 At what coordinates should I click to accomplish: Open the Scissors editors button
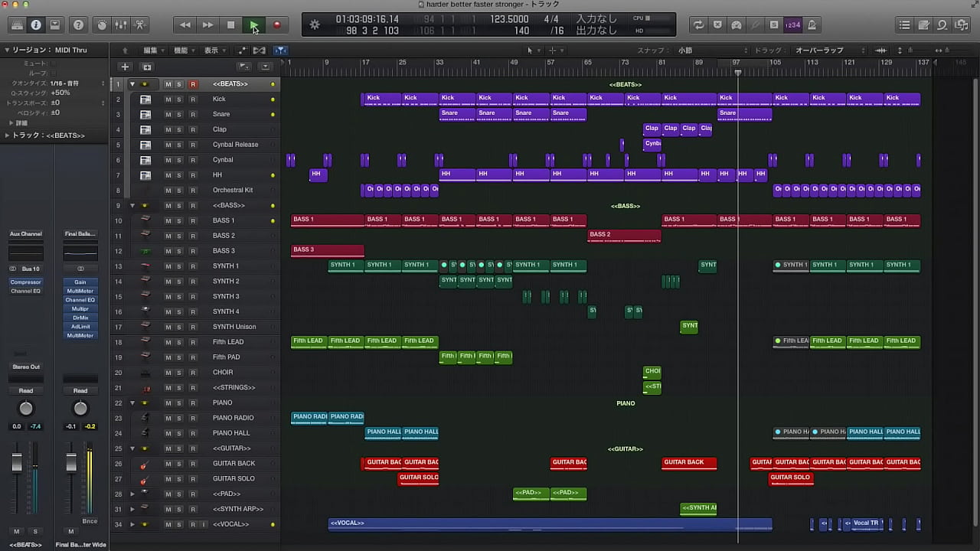point(140,24)
